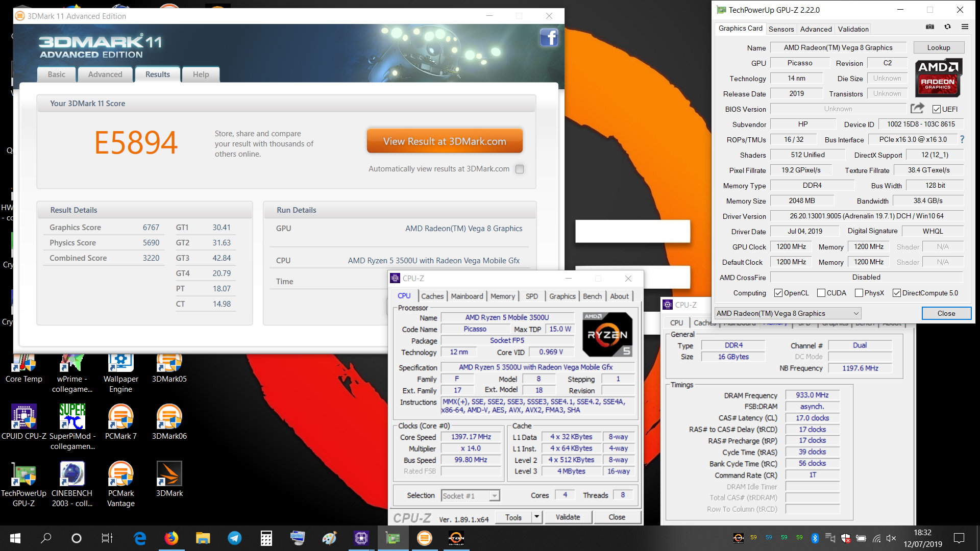Click View Result at 3DMark.com button
The image size is (980, 551).
[445, 141]
